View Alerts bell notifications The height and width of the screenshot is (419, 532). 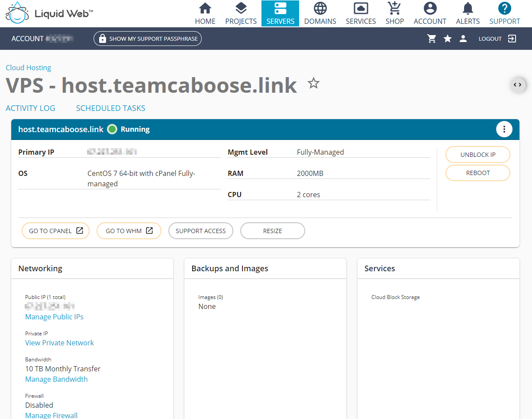tap(468, 13)
